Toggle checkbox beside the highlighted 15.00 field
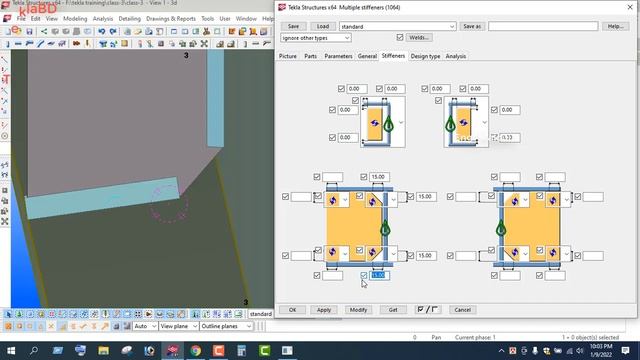The width and height of the screenshot is (640, 360). 364,276
